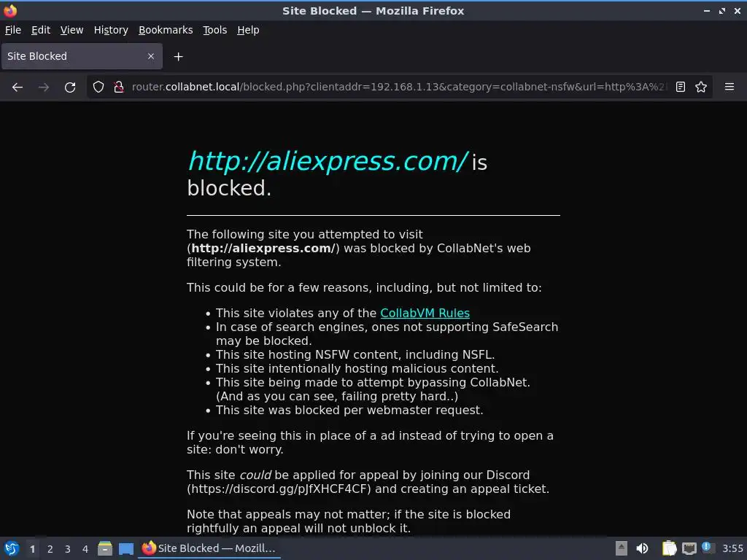Open the History menu
Image resolution: width=747 pixels, height=560 pixels.
111,30
